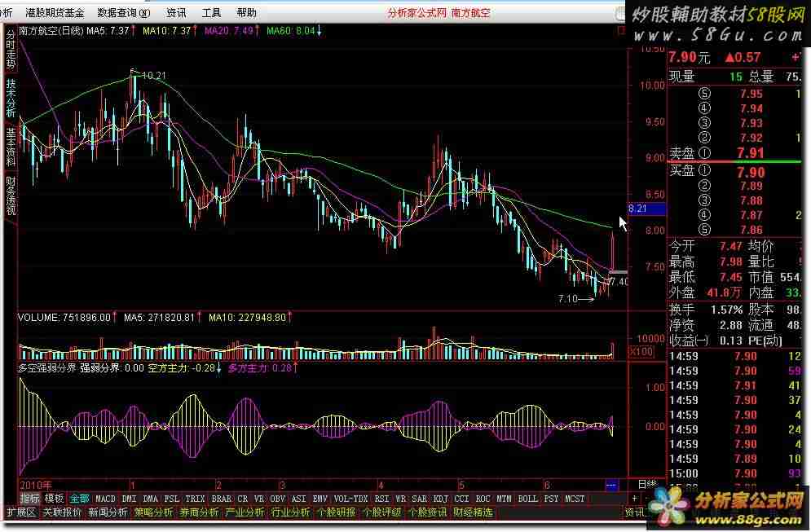Choose the FSL indicator
Viewport: 811px width, 532px height.
point(172,499)
